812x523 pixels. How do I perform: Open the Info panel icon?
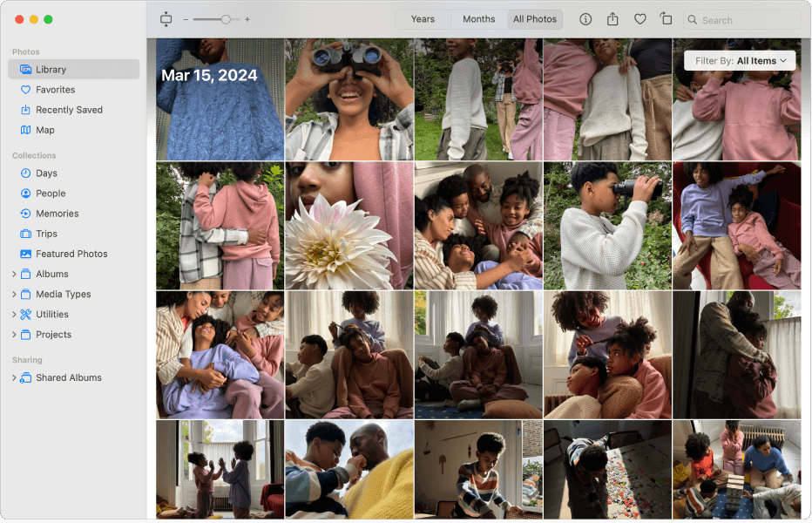585,19
